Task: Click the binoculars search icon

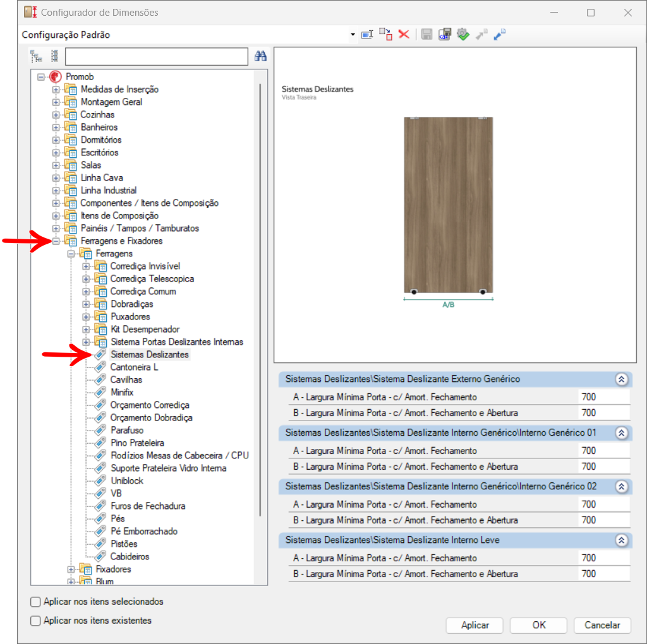Action: tap(260, 56)
